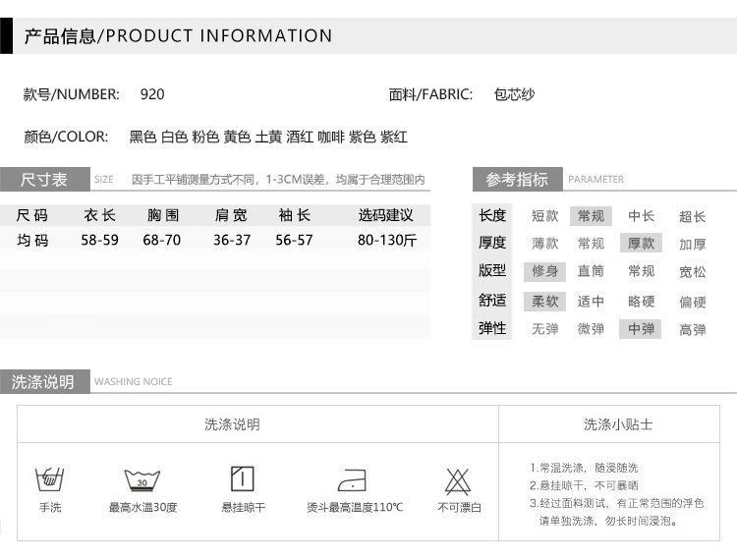
Task: Click the 厚度 row label
Action: point(492,243)
